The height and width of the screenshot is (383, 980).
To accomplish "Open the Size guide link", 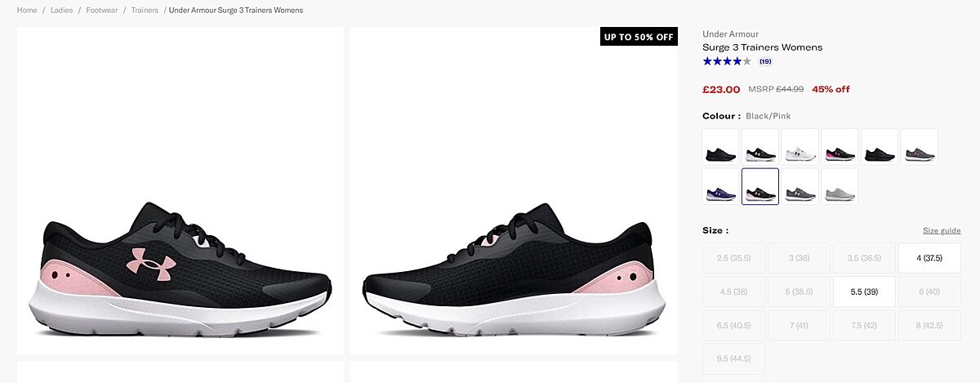I will [x=942, y=230].
